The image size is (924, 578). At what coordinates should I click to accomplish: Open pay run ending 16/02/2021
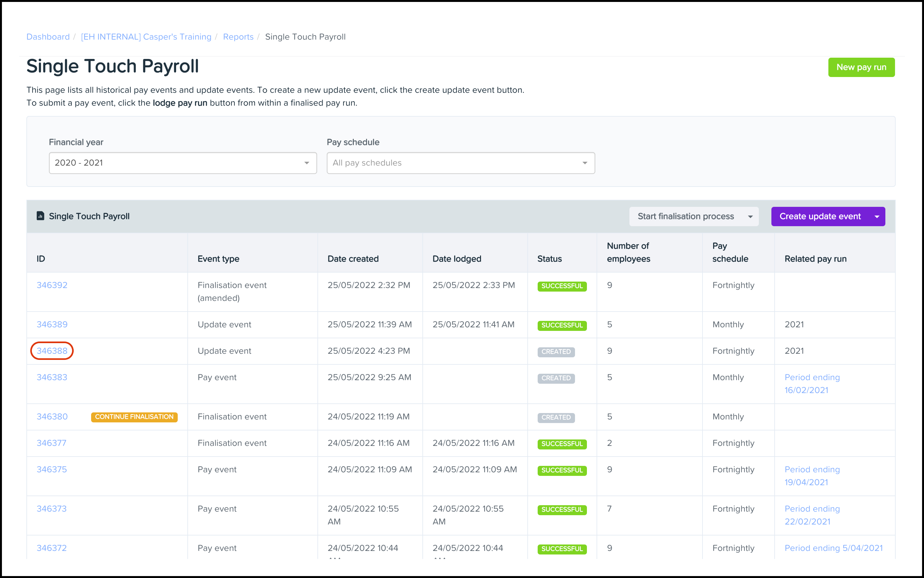click(x=812, y=383)
